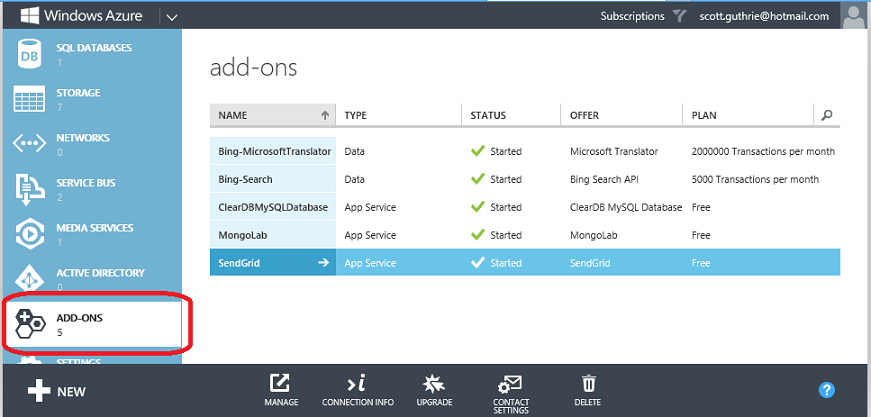Click the Networks arrows icon
The width and height of the screenshot is (871, 417).
[28, 144]
